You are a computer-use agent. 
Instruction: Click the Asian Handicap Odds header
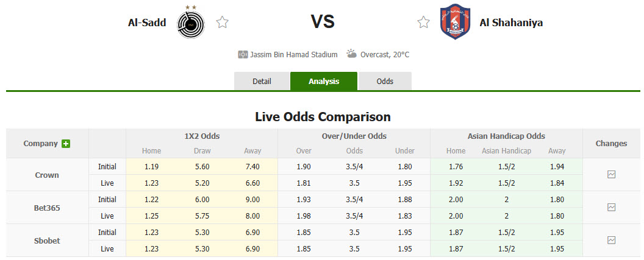tap(506, 136)
